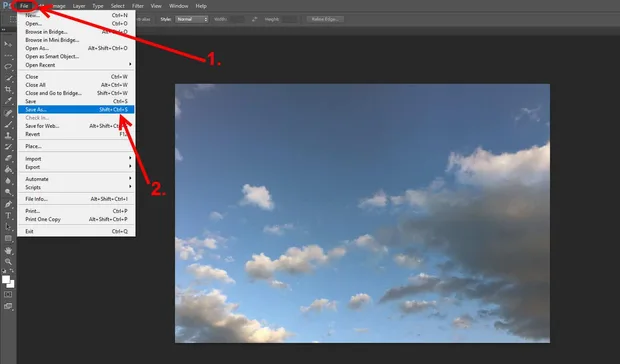This screenshot has width=620, height=364.
Task: Open the Layer menu
Action: (79, 6)
